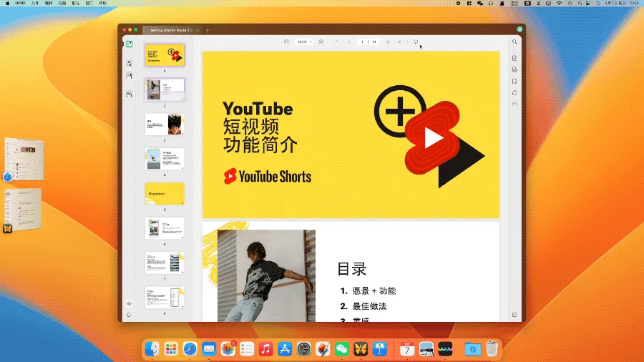
Task: Open the Apple menu
Action: pyautogui.click(x=7, y=3)
